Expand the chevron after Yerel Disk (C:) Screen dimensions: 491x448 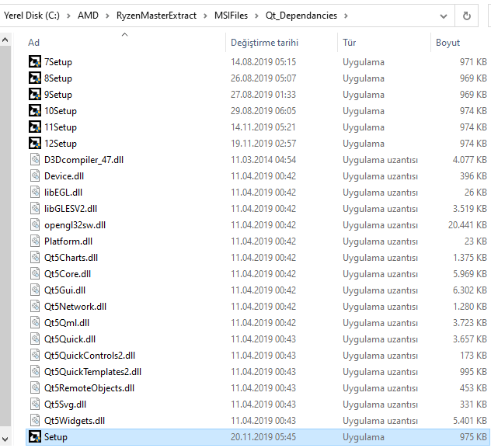tap(68, 16)
